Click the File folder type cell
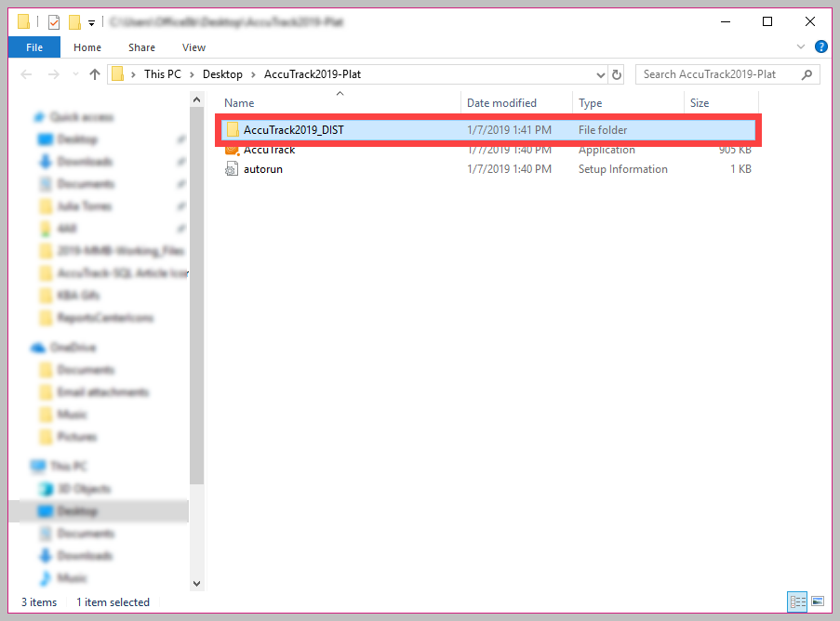840x621 pixels. (603, 129)
